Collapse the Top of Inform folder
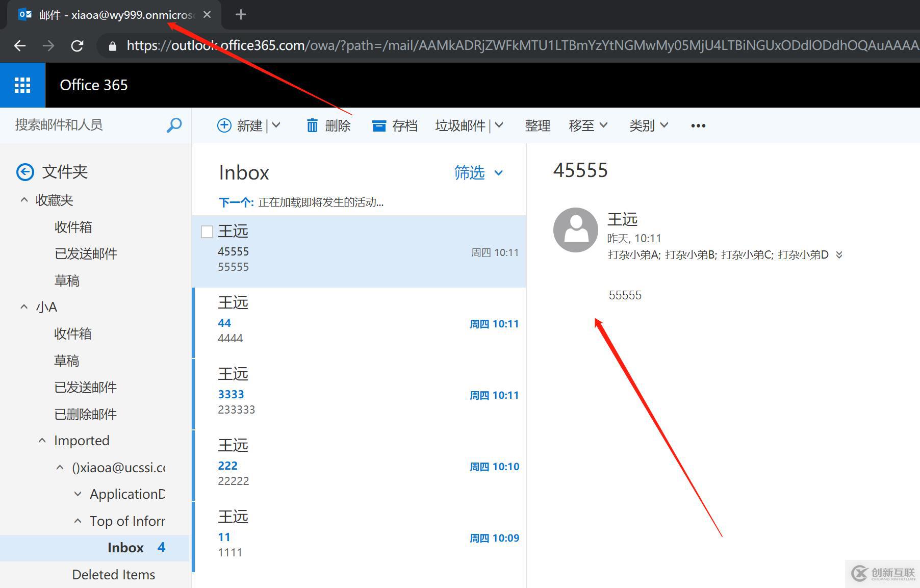Screen dimensions: 920x588 [78, 521]
